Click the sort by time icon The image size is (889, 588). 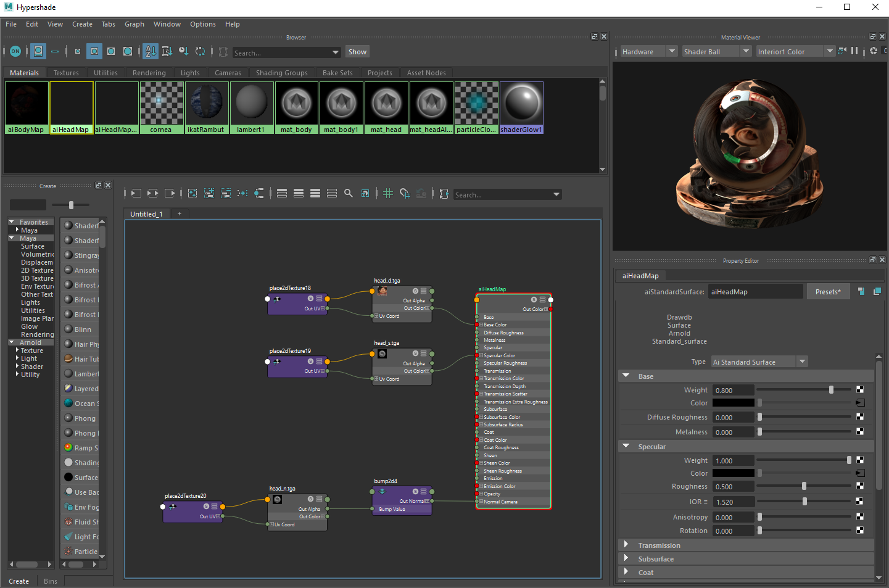183,51
